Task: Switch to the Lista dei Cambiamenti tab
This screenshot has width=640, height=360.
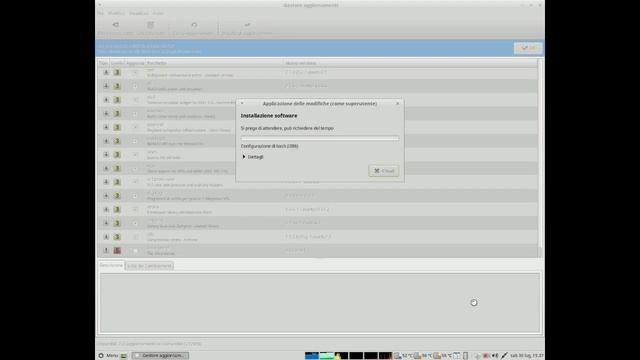Action: click(x=149, y=266)
